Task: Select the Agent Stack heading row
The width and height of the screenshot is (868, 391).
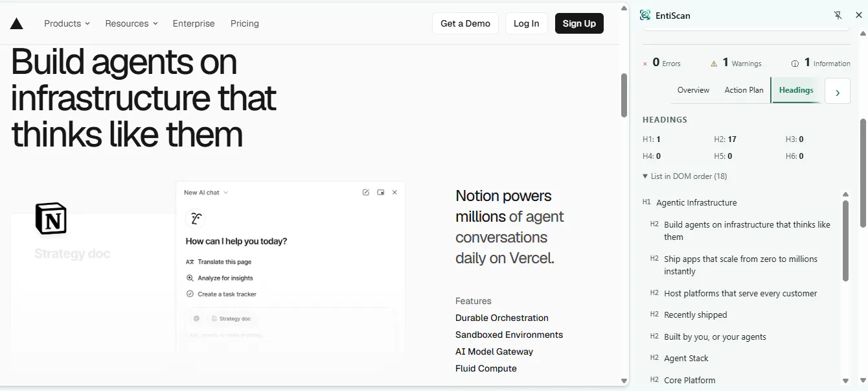Action: (679, 358)
